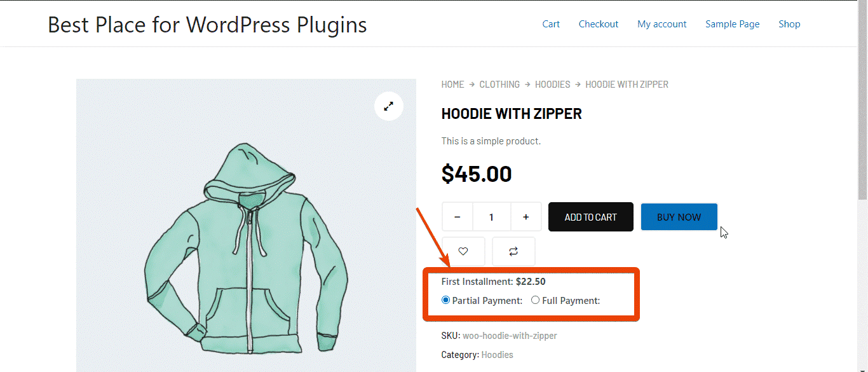Image resolution: width=868 pixels, height=372 pixels.
Task: Open Clothing breadcrumb link
Action: click(499, 85)
